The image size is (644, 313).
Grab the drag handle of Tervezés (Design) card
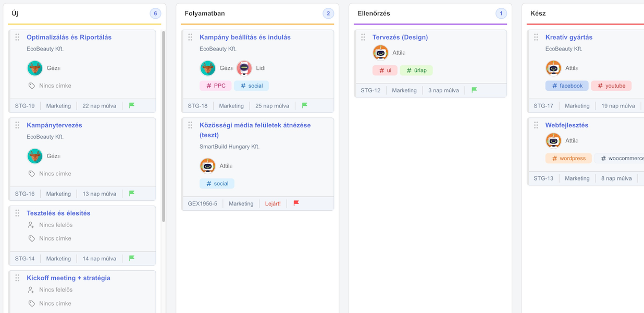[363, 37]
